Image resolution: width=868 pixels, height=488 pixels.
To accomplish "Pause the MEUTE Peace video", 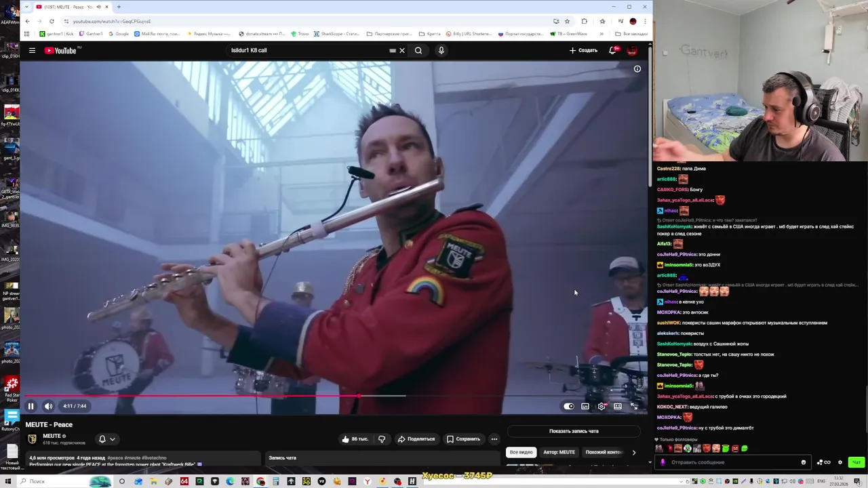I will pyautogui.click(x=31, y=406).
